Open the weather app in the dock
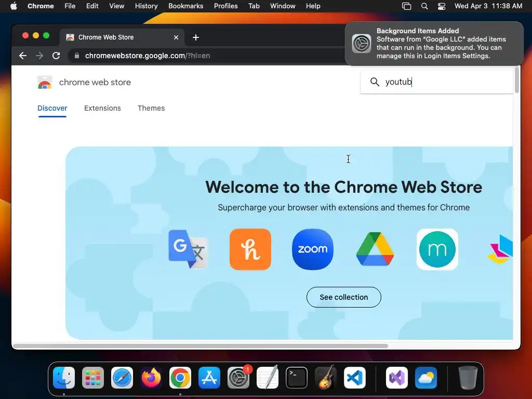The height and width of the screenshot is (399, 532). (x=426, y=378)
